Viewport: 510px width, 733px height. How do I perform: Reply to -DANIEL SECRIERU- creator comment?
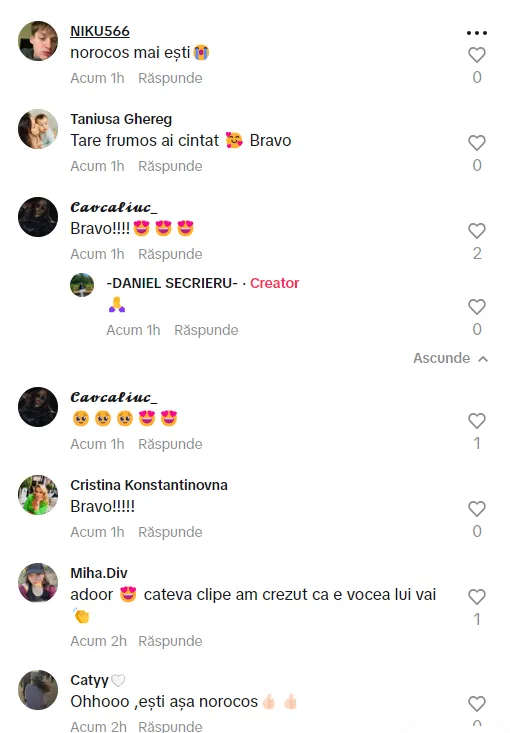pyautogui.click(x=206, y=330)
